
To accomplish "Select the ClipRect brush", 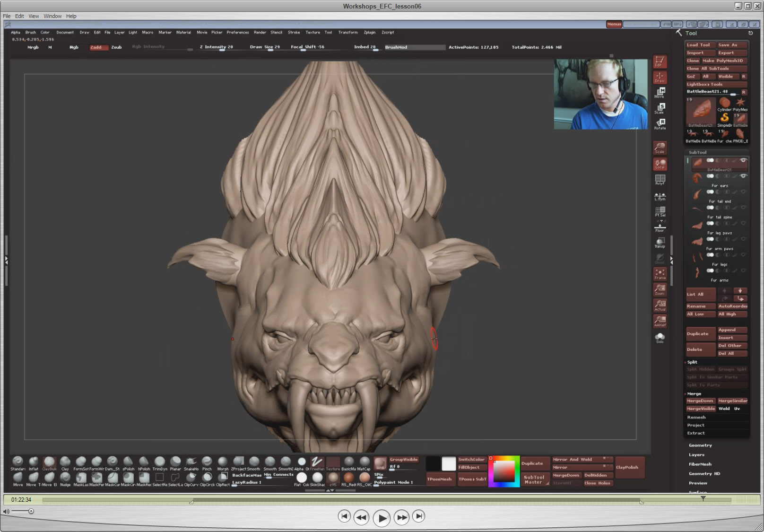I will [223, 479].
